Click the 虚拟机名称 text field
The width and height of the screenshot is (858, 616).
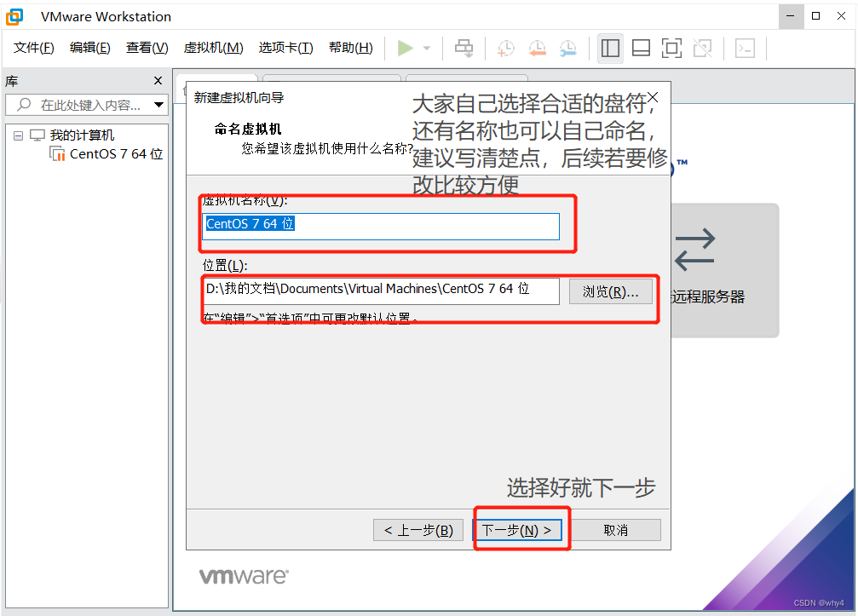pyautogui.click(x=381, y=227)
